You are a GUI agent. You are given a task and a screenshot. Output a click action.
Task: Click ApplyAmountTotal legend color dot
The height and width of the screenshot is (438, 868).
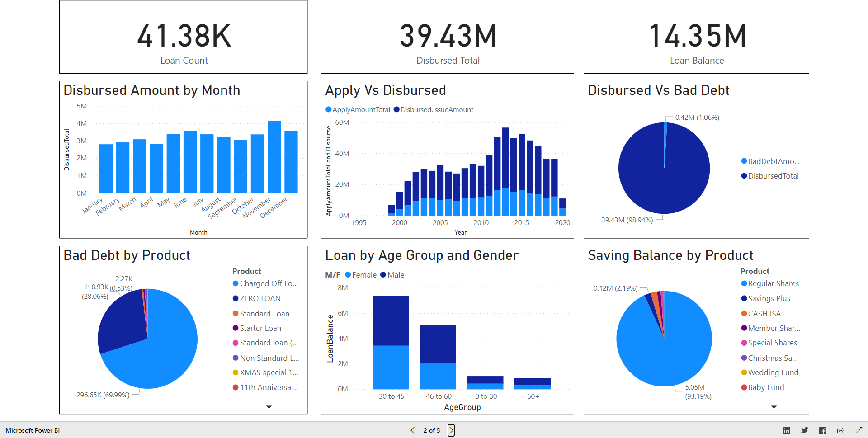[x=329, y=109]
